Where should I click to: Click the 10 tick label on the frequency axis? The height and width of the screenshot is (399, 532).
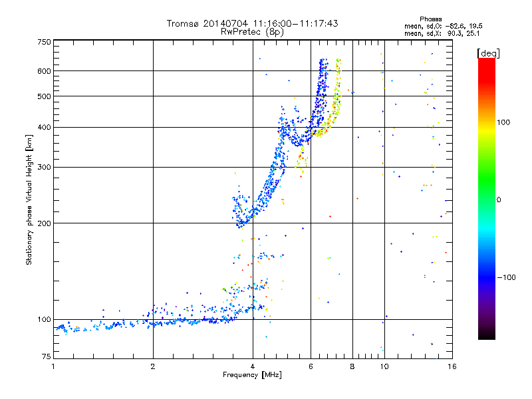[384, 366]
